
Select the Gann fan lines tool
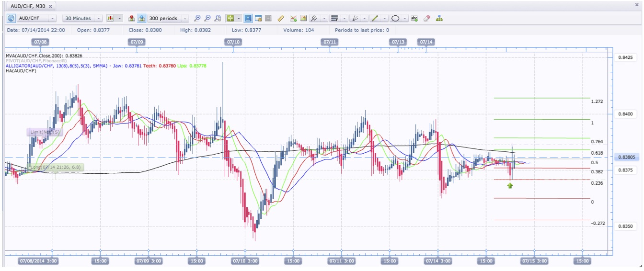point(355,18)
